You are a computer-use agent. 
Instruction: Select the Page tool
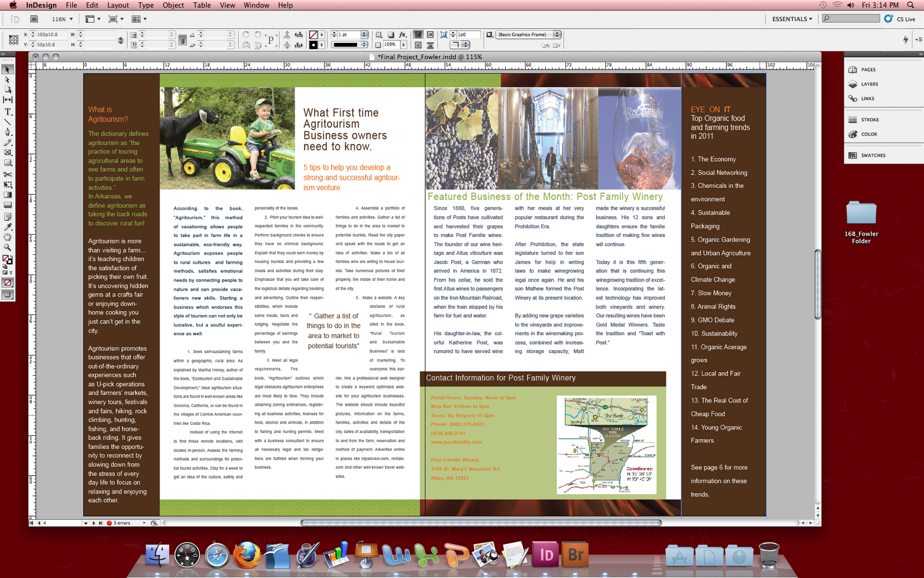coord(8,90)
